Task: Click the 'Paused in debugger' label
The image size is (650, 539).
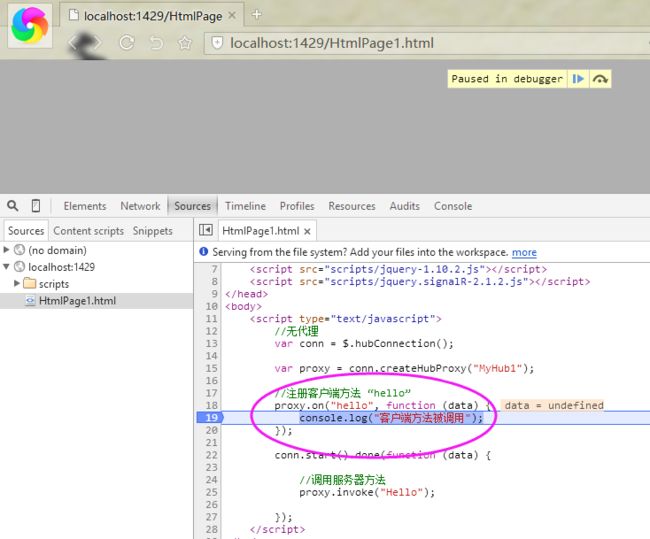Action: click(x=507, y=79)
